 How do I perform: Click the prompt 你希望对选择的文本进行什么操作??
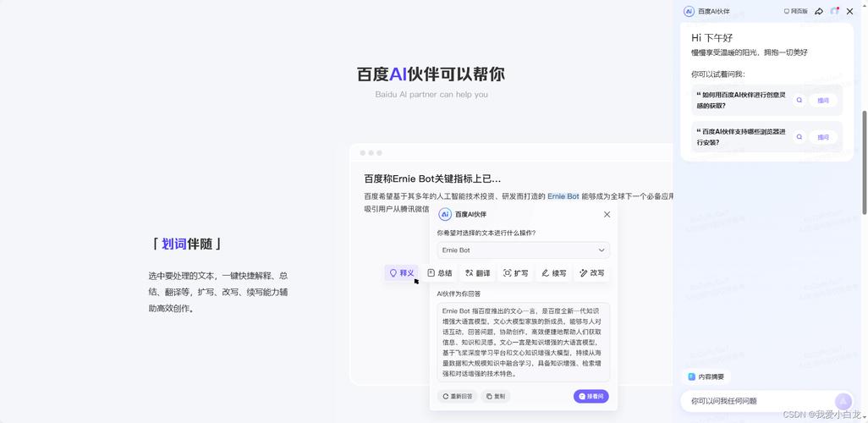coord(486,233)
